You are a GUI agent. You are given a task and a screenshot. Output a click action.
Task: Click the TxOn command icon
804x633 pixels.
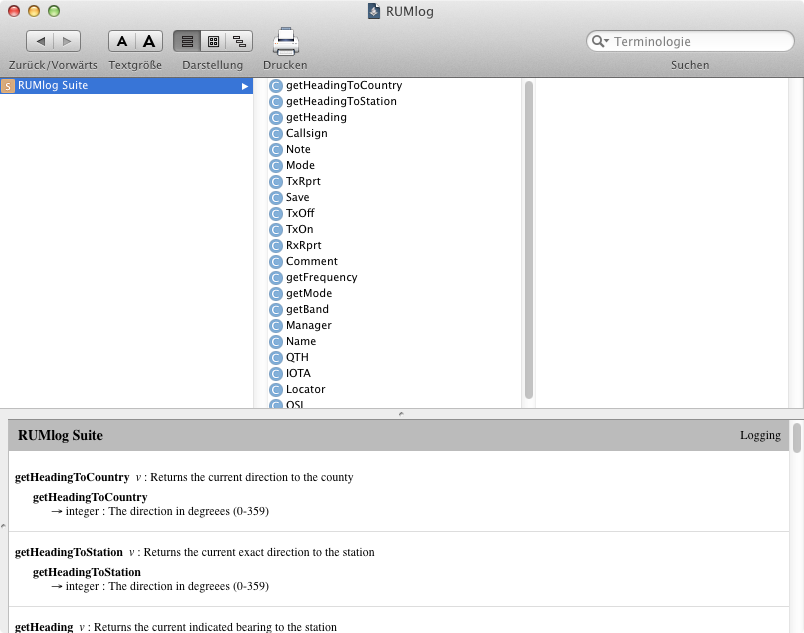coord(276,230)
